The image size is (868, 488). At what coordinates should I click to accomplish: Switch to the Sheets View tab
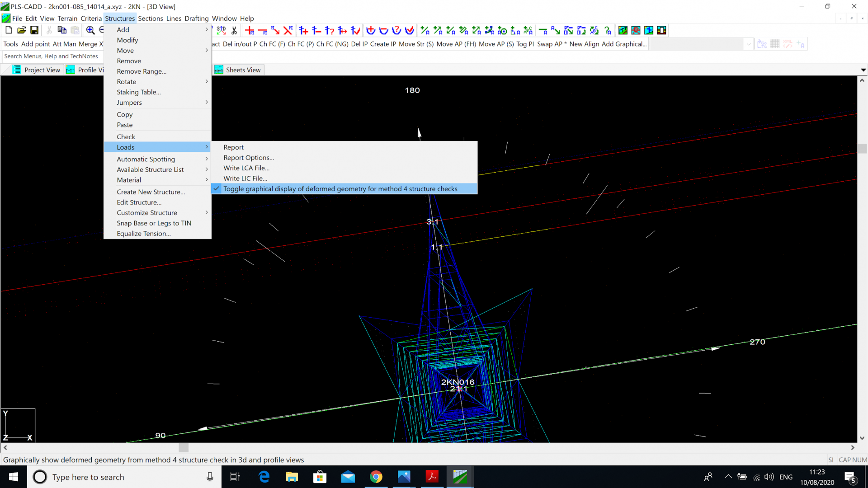(x=238, y=70)
